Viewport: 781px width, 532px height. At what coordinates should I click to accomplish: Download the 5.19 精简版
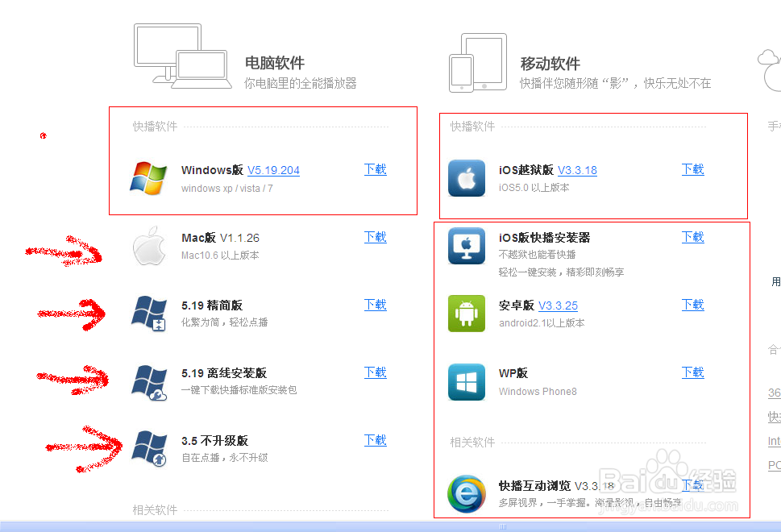375,305
